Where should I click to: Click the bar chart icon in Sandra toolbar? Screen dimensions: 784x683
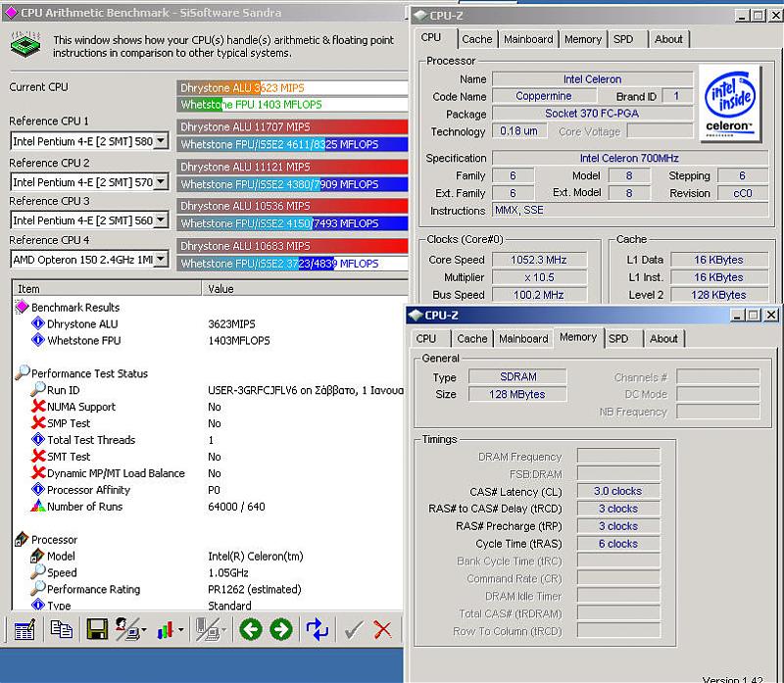point(165,630)
